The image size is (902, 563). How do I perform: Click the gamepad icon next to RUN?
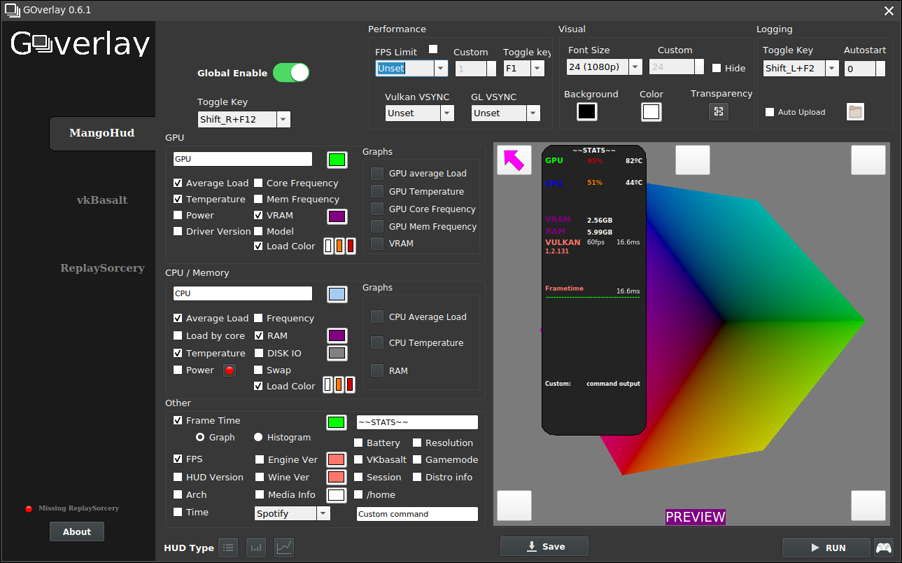[884, 547]
